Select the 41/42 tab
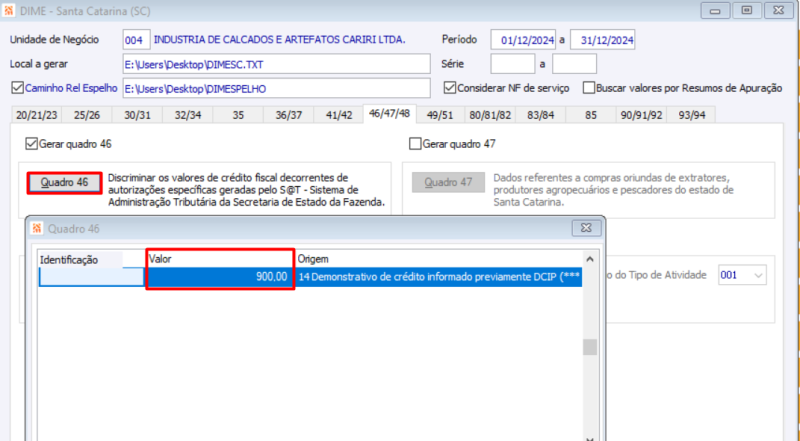The image size is (800, 441). 339,115
